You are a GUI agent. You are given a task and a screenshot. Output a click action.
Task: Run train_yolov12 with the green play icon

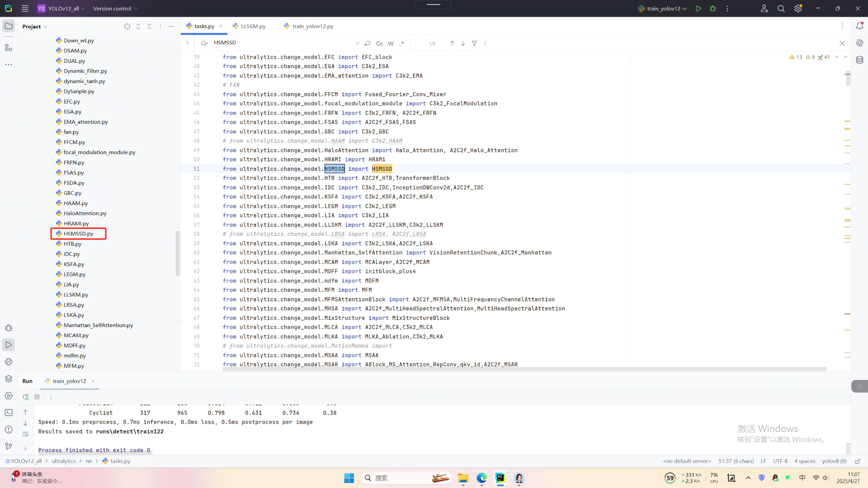[698, 9]
